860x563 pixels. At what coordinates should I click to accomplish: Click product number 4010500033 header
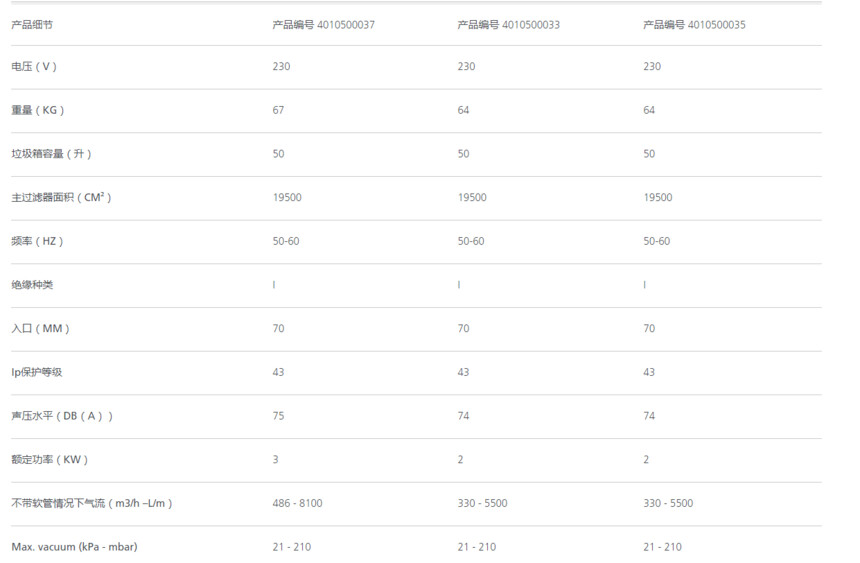tap(508, 25)
